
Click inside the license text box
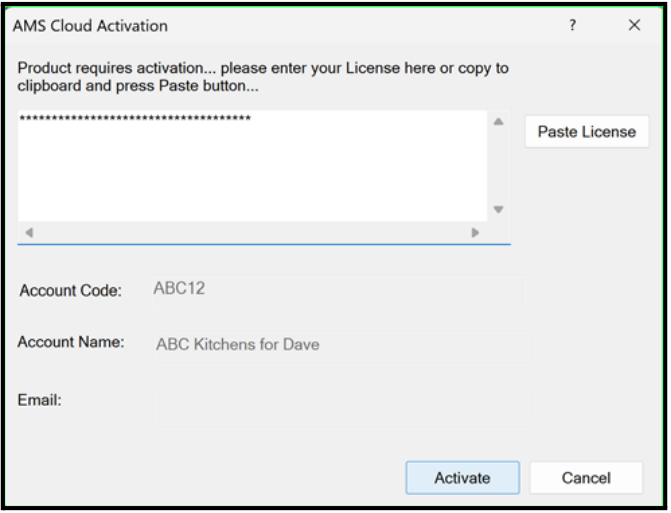[x=250, y=170]
